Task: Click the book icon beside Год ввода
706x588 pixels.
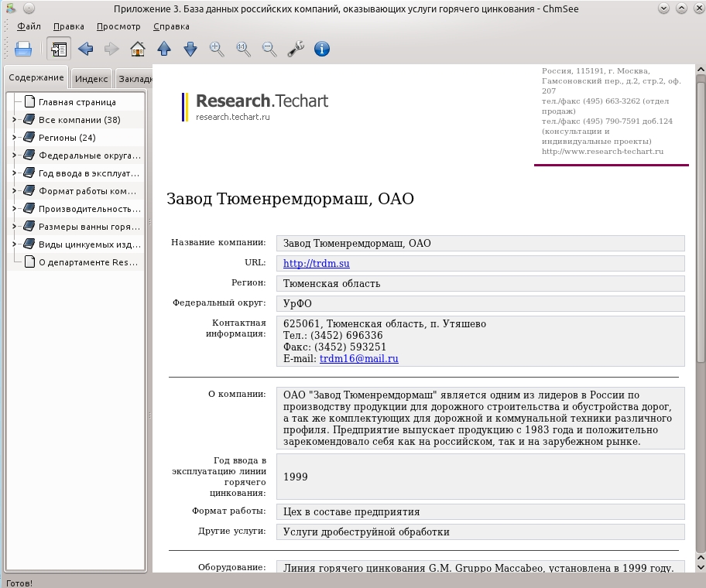Action: point(29,173)
